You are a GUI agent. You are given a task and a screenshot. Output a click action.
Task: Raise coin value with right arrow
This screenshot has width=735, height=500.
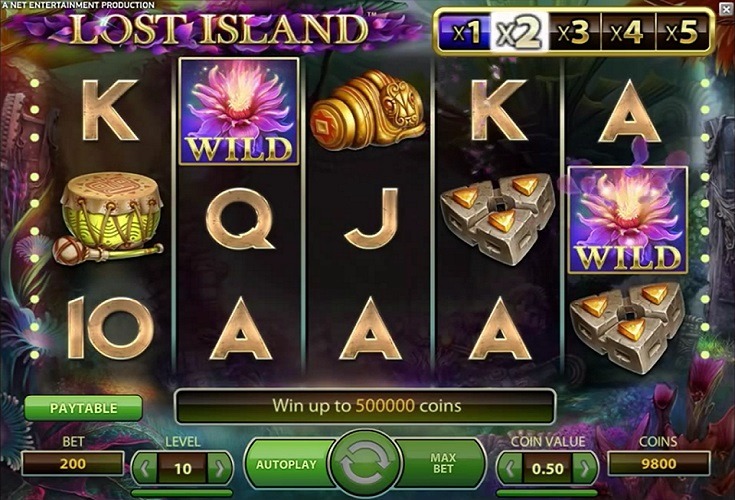[585, 468]
